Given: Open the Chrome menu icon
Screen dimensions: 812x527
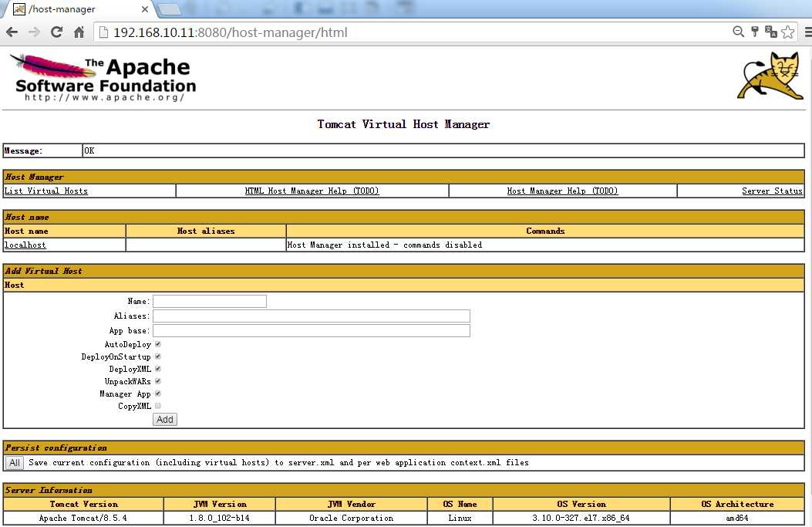Looking at the screenshot, I should (x=808, y=32).
